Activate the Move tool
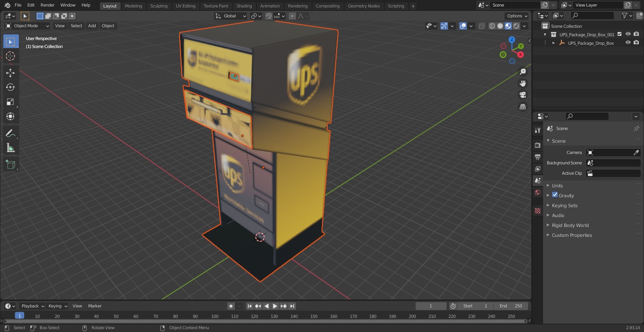Image resolution: width=644 pixels, height=332 pixels. (10, 73)
